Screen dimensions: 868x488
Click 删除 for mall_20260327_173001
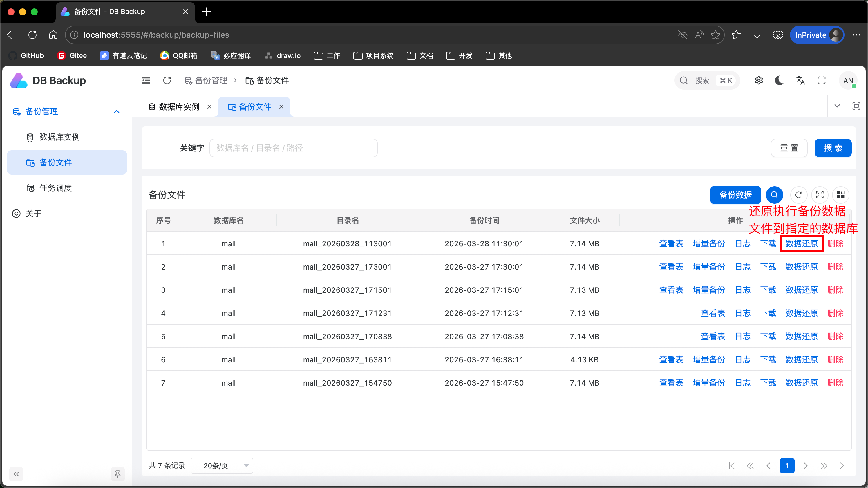[835, 267]
